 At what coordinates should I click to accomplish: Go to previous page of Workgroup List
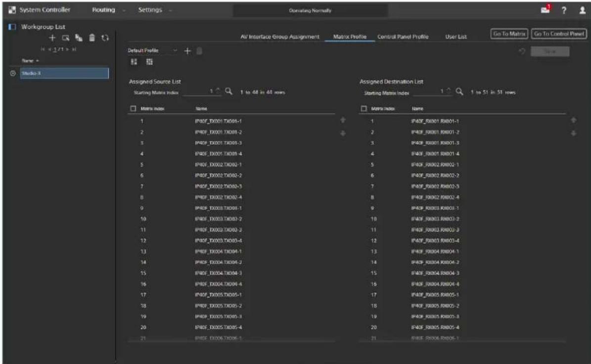tap(49, 49)
